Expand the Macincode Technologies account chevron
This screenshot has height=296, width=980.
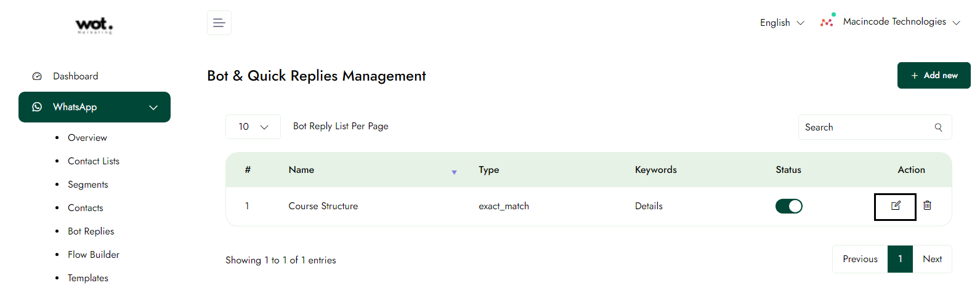(956, 23)
